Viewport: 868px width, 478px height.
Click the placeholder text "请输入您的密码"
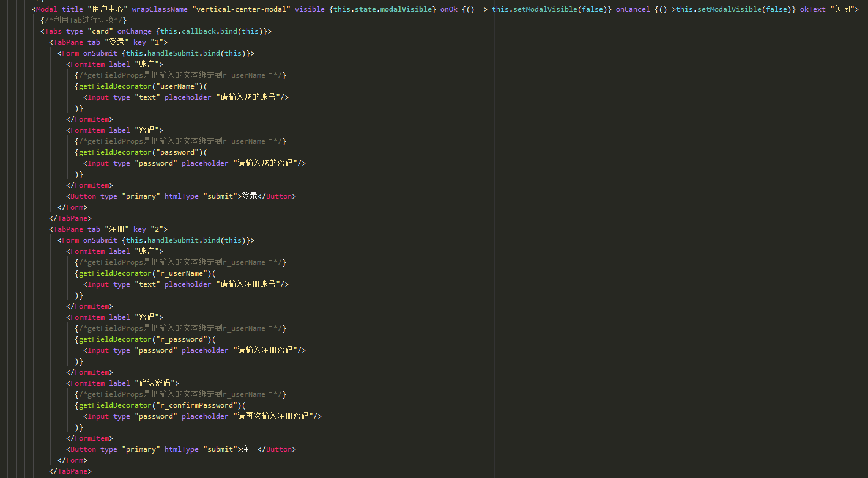(x=266, y=163)
